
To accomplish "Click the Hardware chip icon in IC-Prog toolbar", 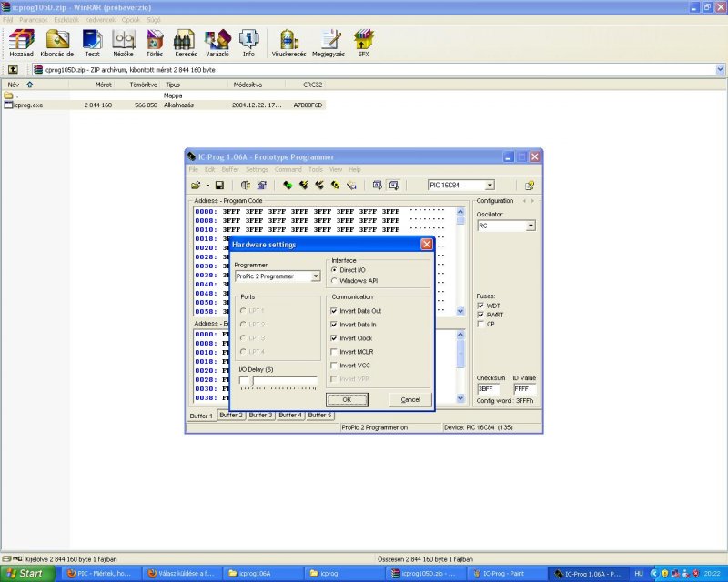I will click(246, 186).
